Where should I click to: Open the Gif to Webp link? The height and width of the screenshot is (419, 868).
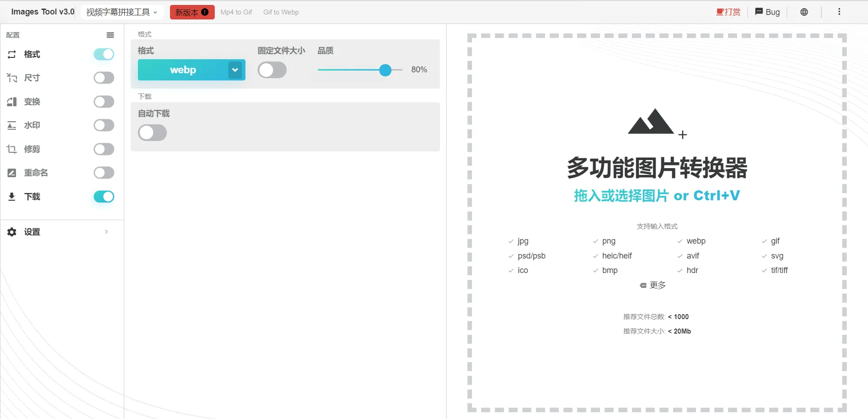click(281, 12)
